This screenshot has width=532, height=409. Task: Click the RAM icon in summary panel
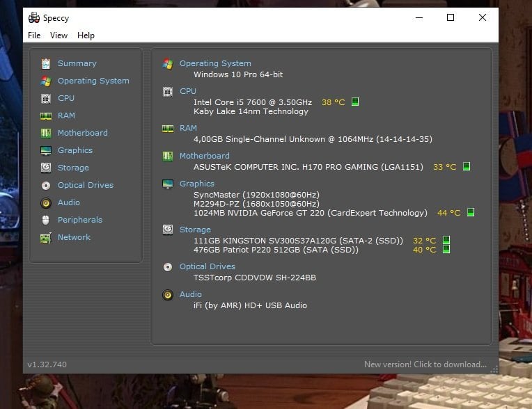[x=168, y=129]
